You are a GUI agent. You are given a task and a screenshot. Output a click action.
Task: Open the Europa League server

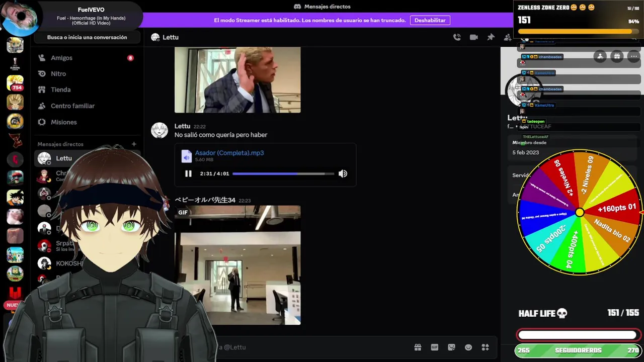(15, 64)
